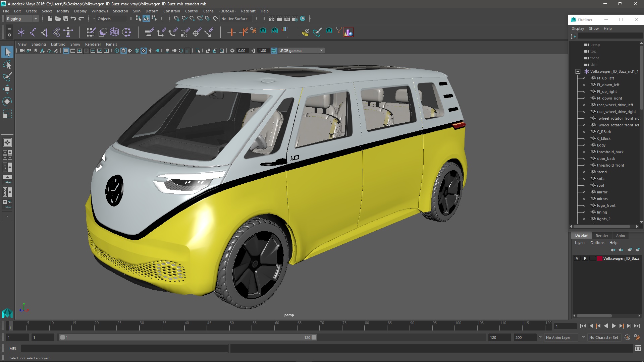The height and width of the screenshot is (362, 644).
Task: Activate the Lasso Select tool
Action: (x=7, y=64)
